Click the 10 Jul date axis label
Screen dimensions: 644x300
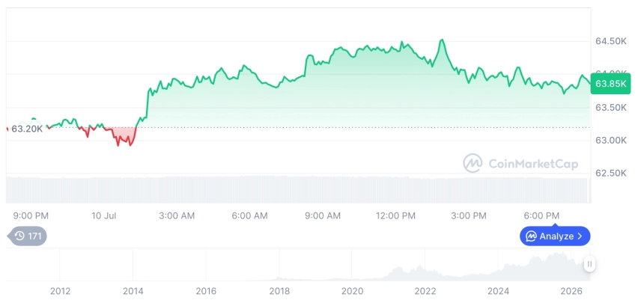click(x=104, y=215)
